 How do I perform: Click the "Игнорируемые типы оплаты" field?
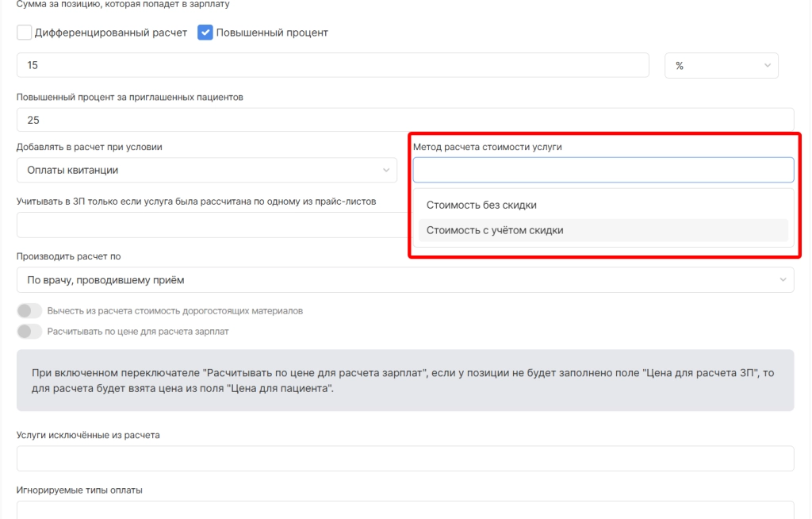tap(404, 510)
